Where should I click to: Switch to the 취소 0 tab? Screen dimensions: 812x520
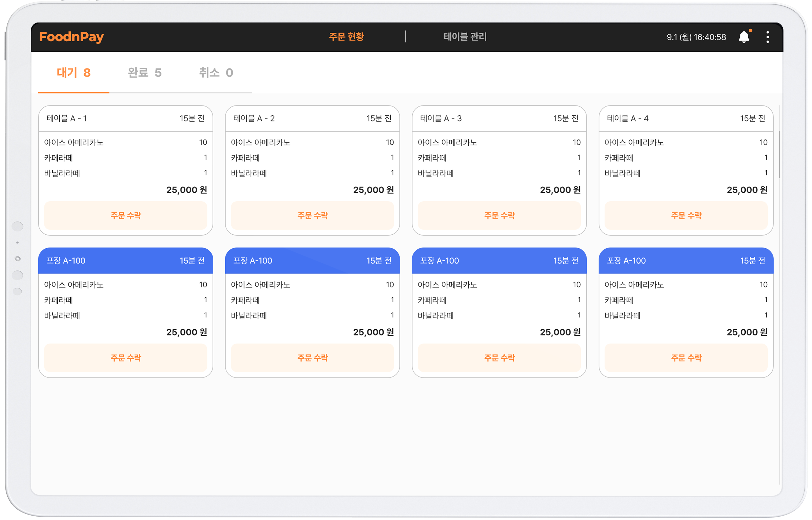point(216,73)
